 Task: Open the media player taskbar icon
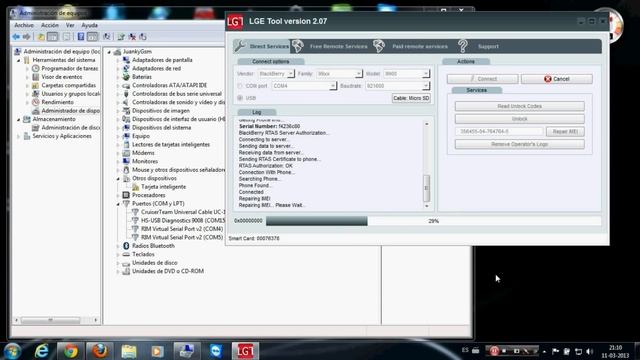click(158, 351)
